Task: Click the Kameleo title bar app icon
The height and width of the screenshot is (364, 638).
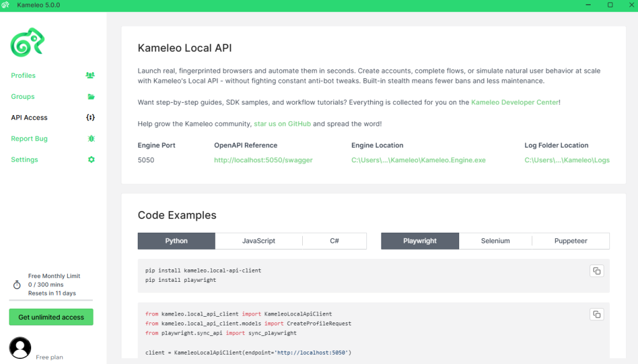Action: [x=5, y=5]
